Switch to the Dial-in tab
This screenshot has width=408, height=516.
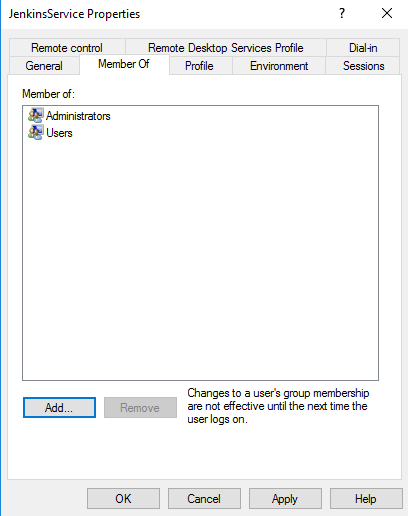(363, 48)
